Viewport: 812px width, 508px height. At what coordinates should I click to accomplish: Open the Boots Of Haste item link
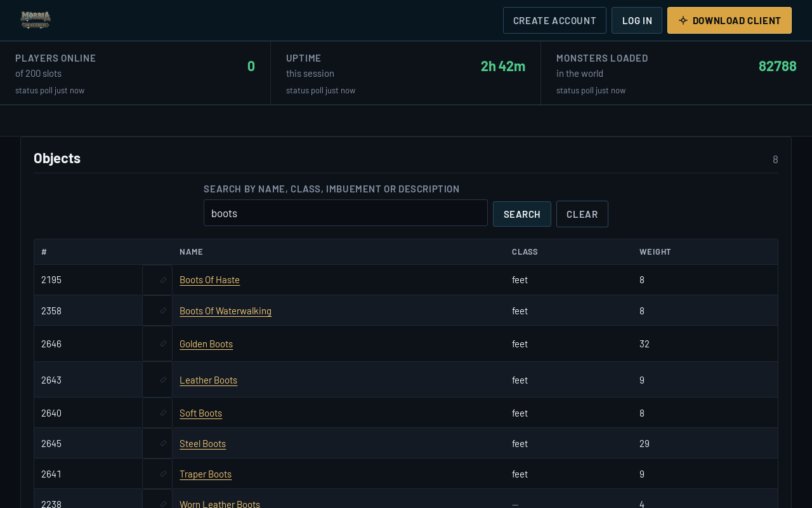(209, 279)
